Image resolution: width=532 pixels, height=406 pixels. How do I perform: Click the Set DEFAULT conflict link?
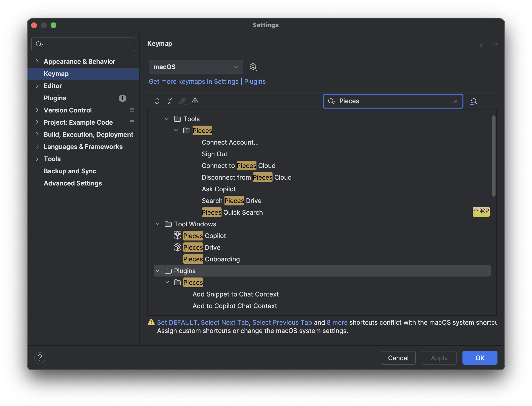tap(177, 322)
